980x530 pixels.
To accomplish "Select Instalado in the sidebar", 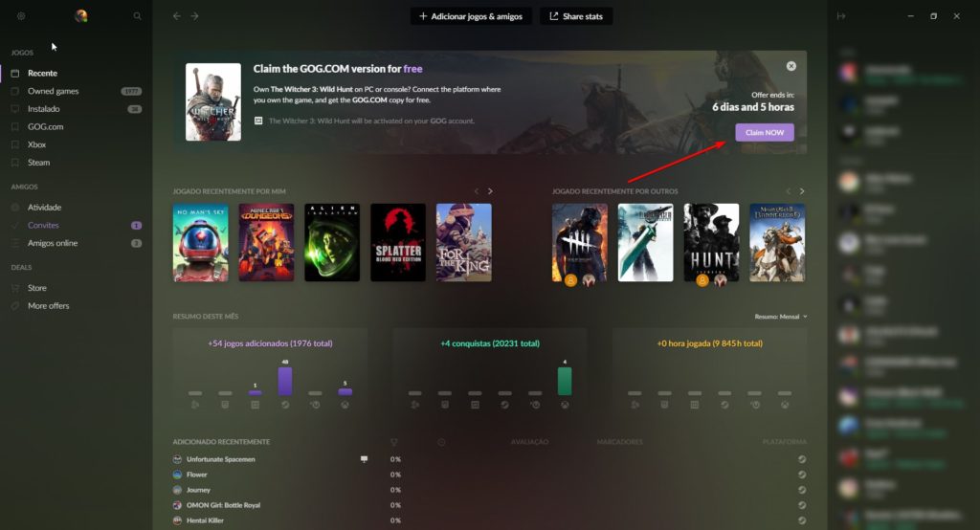I will click(44, 109).
